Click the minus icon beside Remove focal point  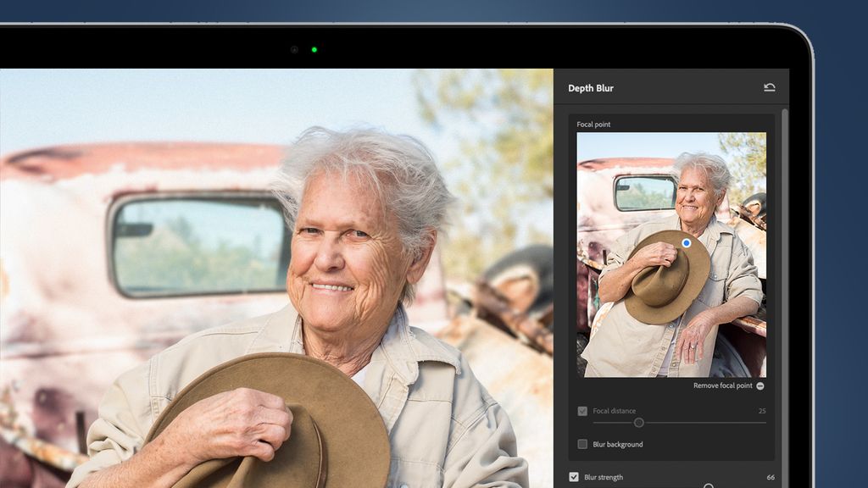(761, 385)
